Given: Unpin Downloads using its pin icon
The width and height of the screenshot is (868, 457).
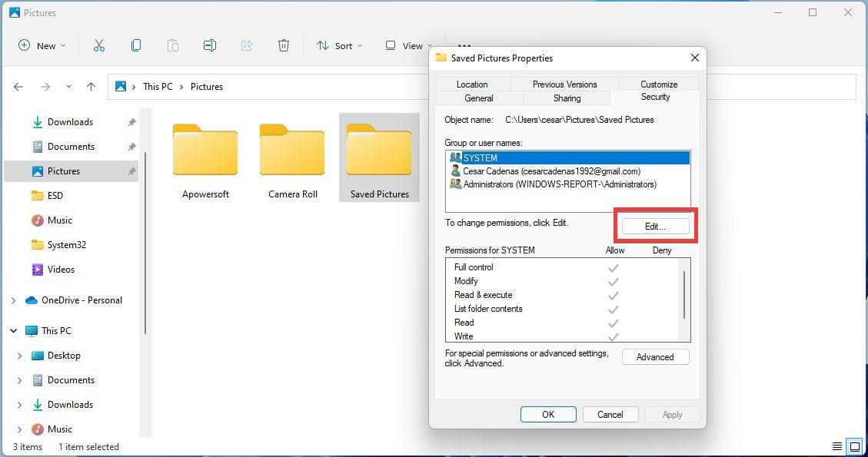Looking at the screenshot, I should tap(131, 122).
